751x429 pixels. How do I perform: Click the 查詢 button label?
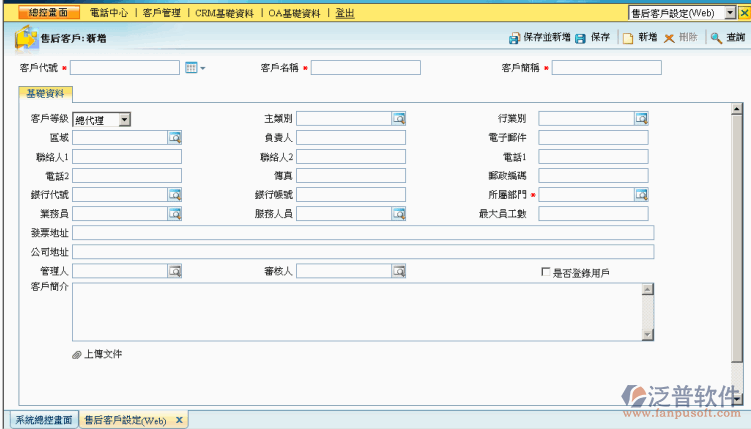coord(736,37)
